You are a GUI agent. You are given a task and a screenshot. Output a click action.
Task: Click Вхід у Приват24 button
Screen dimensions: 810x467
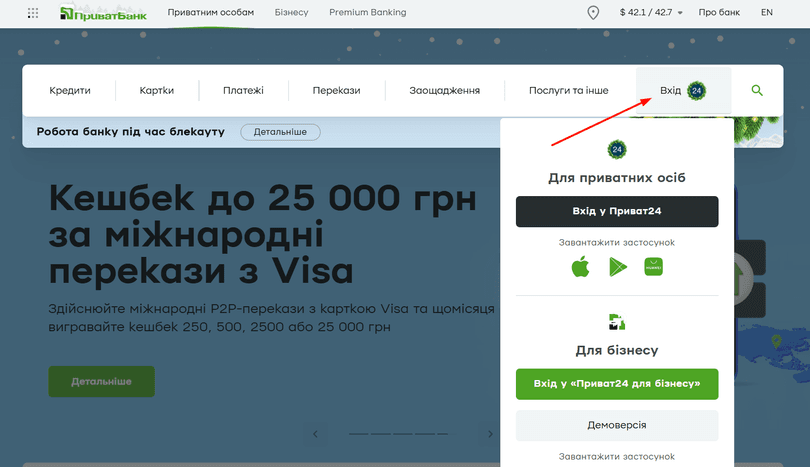point(617,211)
